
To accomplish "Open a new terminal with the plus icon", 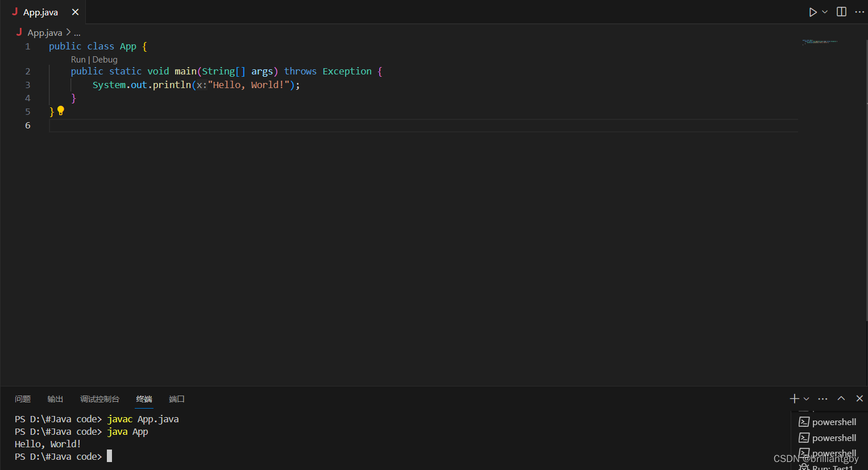I will (794, 398).
